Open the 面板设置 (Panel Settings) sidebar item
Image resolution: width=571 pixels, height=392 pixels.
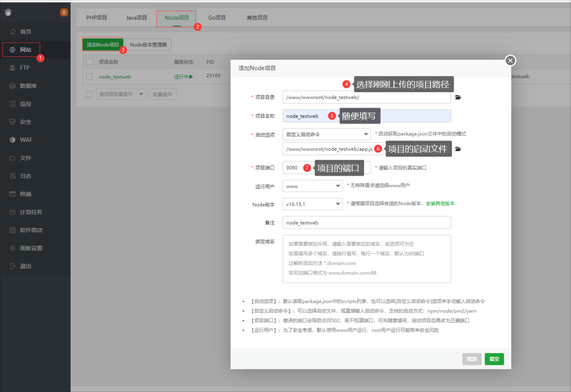tap(31, 248)
